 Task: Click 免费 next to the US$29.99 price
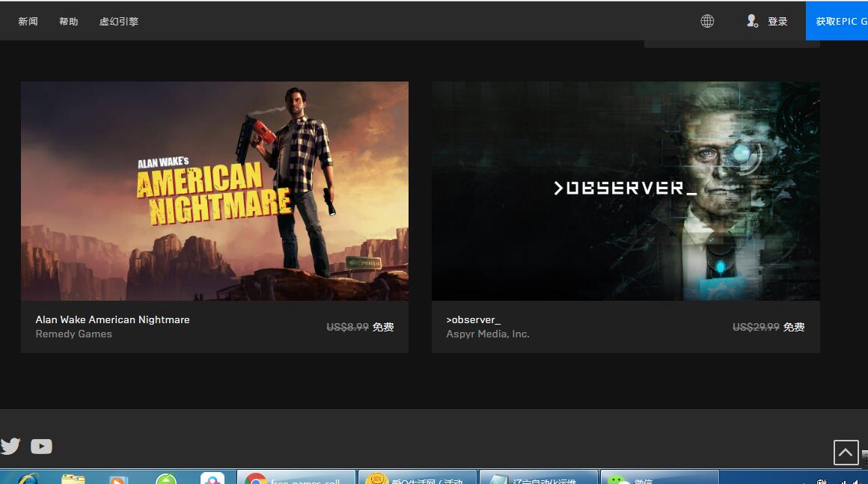point(794,327)
